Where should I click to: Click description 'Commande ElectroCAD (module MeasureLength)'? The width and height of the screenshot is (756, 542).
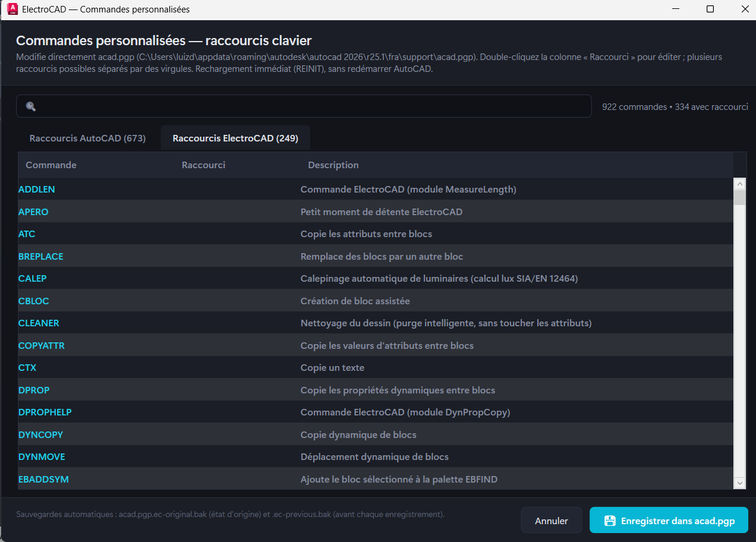(x=408, y=190)
